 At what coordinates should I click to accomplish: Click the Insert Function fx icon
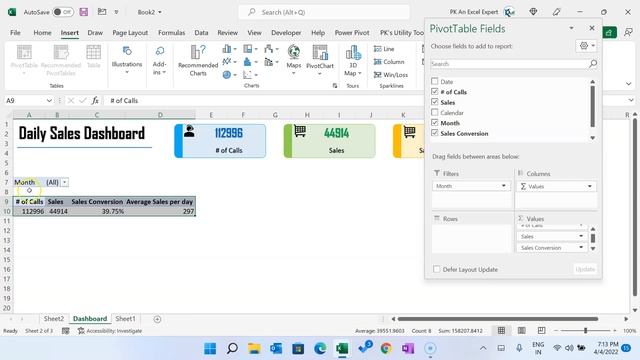coord(95,100)
